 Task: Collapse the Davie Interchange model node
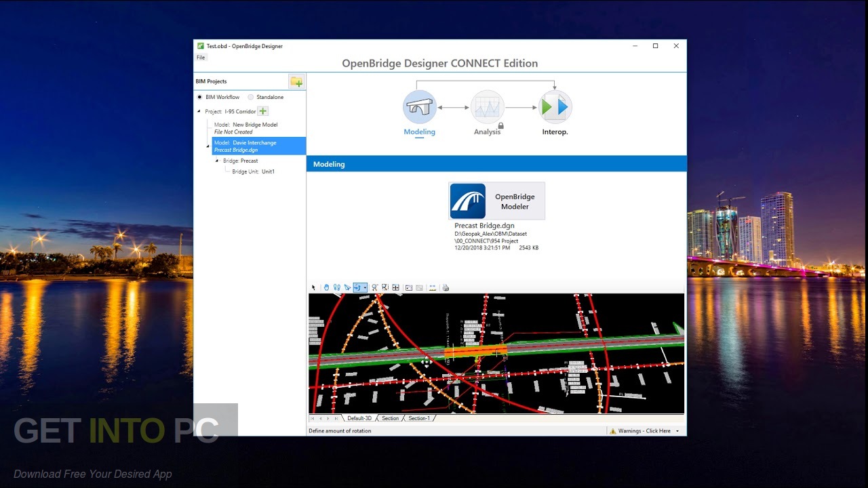pyautogui.click(x=208, y=146)
